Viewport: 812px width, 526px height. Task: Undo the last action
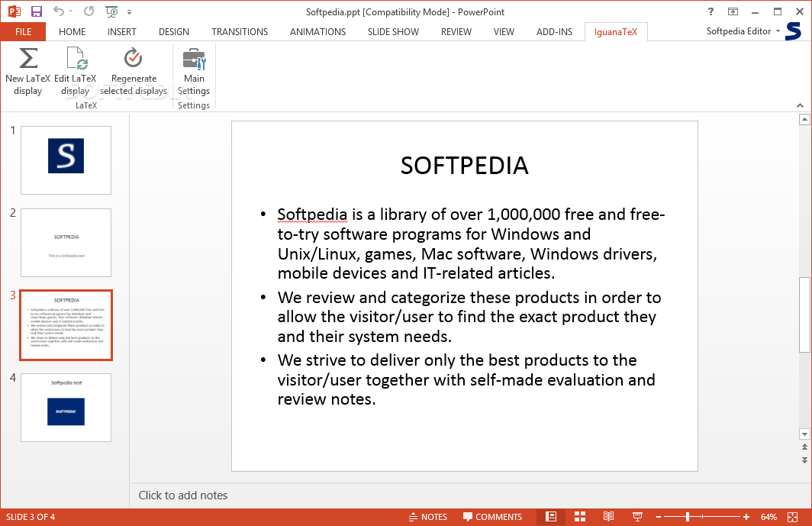(x=59, y=11)
